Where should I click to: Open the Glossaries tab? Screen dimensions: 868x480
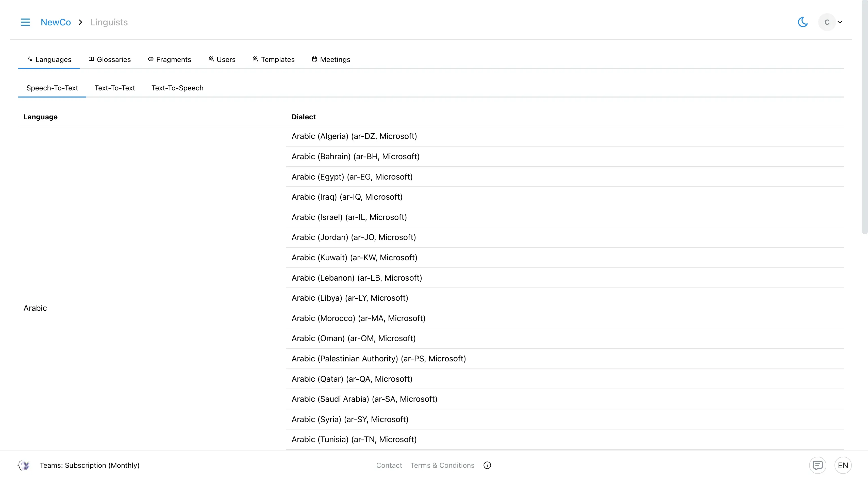pos(109,59)
